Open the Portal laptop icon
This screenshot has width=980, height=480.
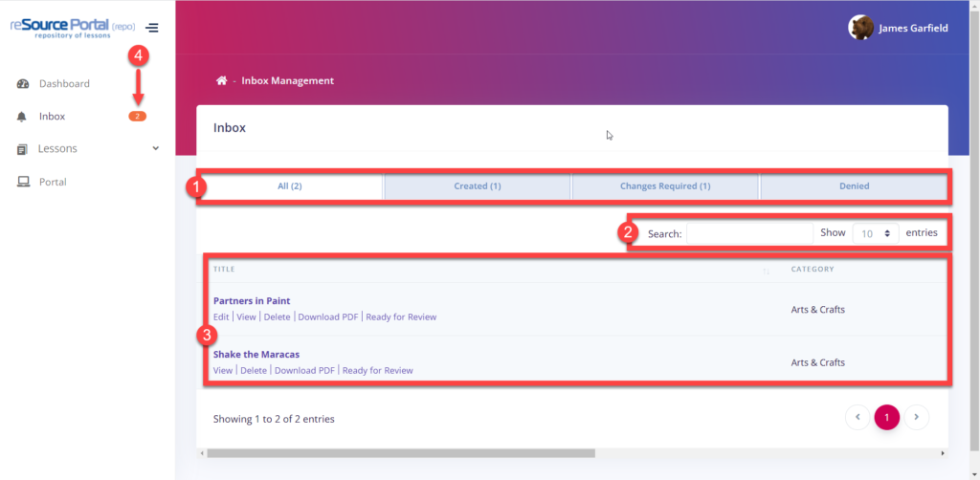[22, 182]
